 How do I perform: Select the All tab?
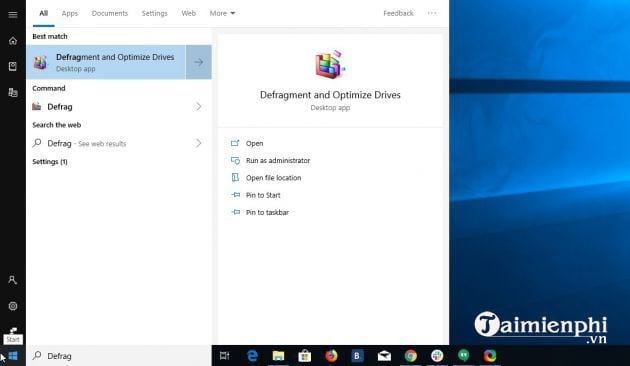coord(43,13)
